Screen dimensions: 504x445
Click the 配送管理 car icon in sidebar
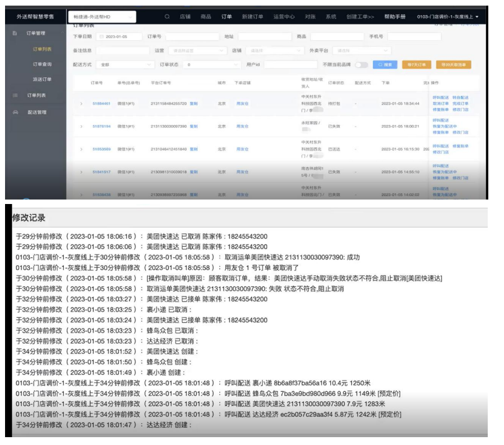pos(15,112)
